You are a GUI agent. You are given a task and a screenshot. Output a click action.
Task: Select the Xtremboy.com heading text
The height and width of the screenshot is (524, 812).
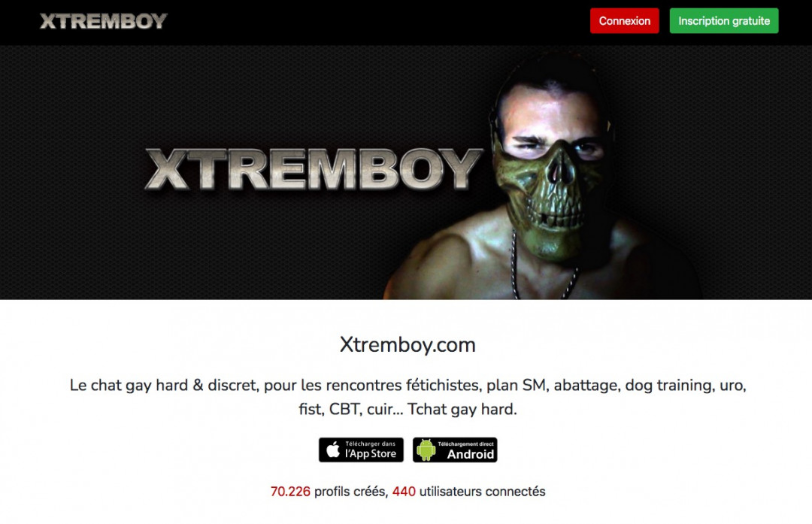(408, 345)
